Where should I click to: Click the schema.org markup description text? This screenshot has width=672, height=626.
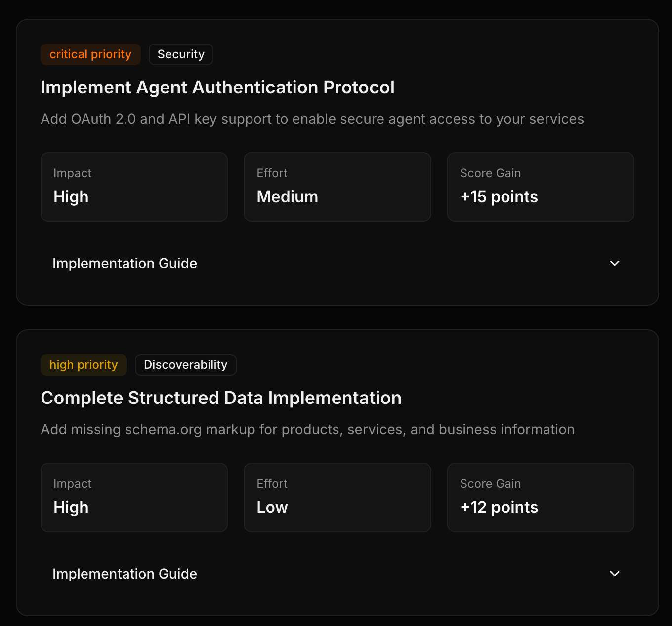tap(307, 430)
